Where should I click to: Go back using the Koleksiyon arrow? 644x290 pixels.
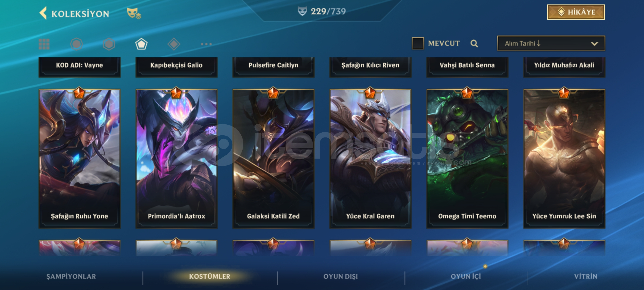43,13
